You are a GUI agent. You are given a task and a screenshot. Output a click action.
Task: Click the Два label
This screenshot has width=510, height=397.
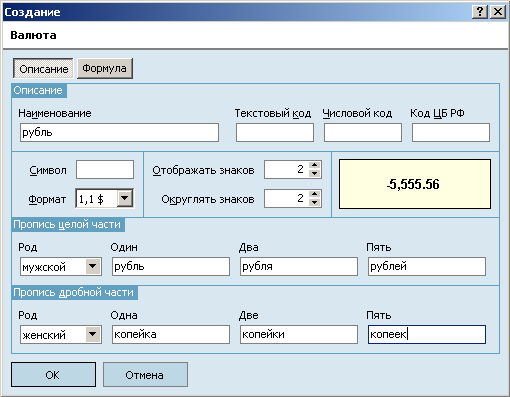[249, 247]
